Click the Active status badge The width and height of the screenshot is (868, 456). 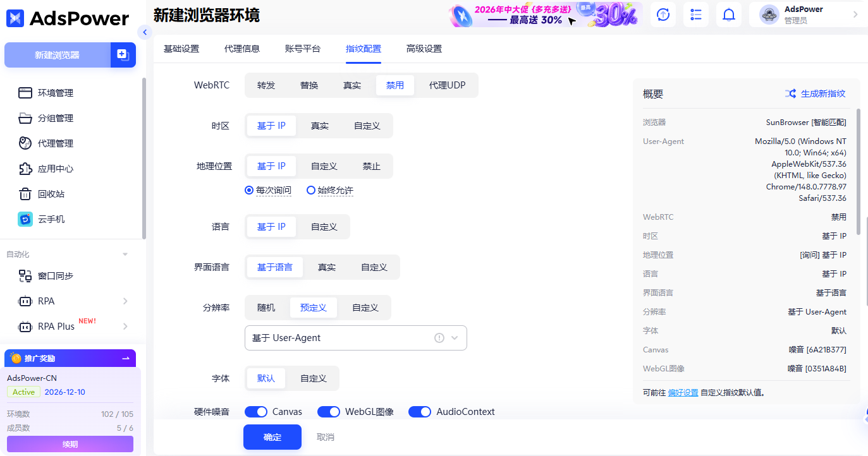(x=24, y=392)
